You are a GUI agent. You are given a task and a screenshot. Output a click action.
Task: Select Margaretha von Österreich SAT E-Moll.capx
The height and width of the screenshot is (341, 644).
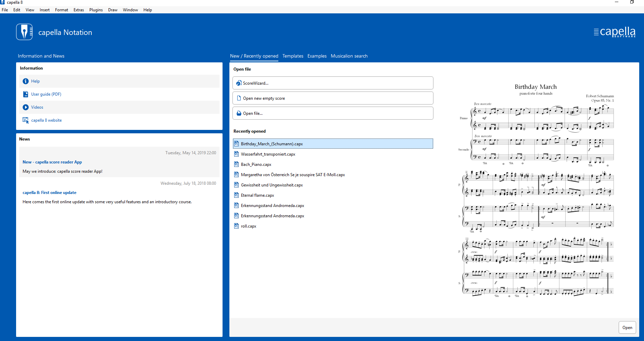333,174
